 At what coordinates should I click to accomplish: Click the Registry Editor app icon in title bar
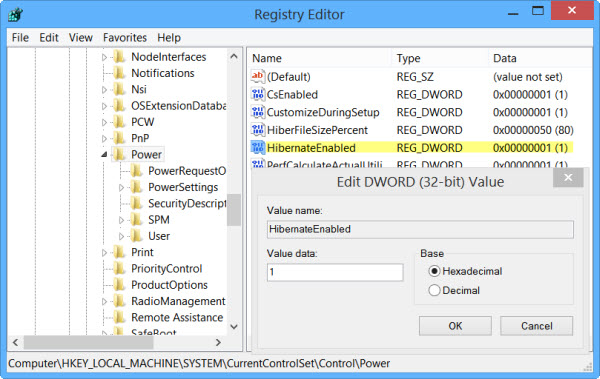[x=16, y=15]
